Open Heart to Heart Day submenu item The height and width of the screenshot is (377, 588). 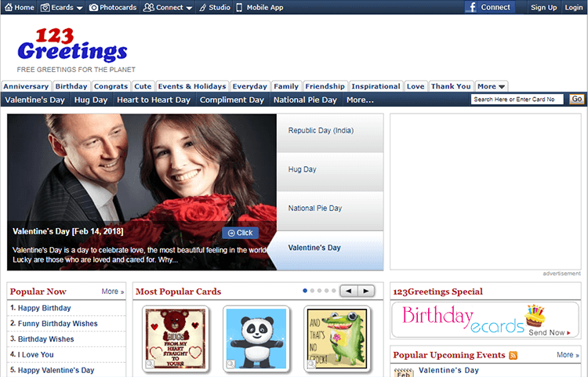click(x=154, y=100)
